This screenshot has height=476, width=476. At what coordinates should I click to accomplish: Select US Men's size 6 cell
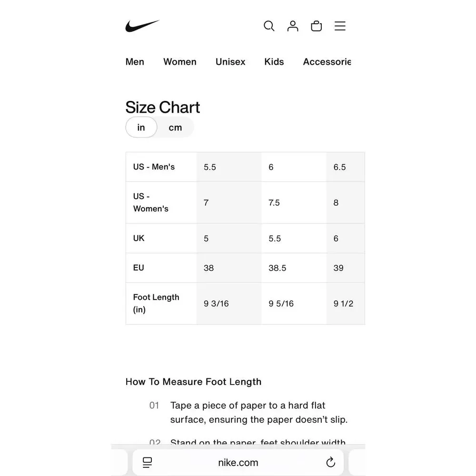point(294,167)
